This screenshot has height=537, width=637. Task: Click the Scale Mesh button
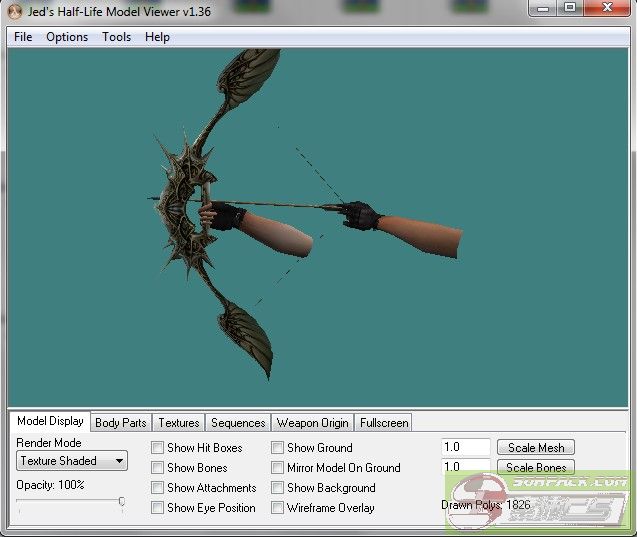536,448
